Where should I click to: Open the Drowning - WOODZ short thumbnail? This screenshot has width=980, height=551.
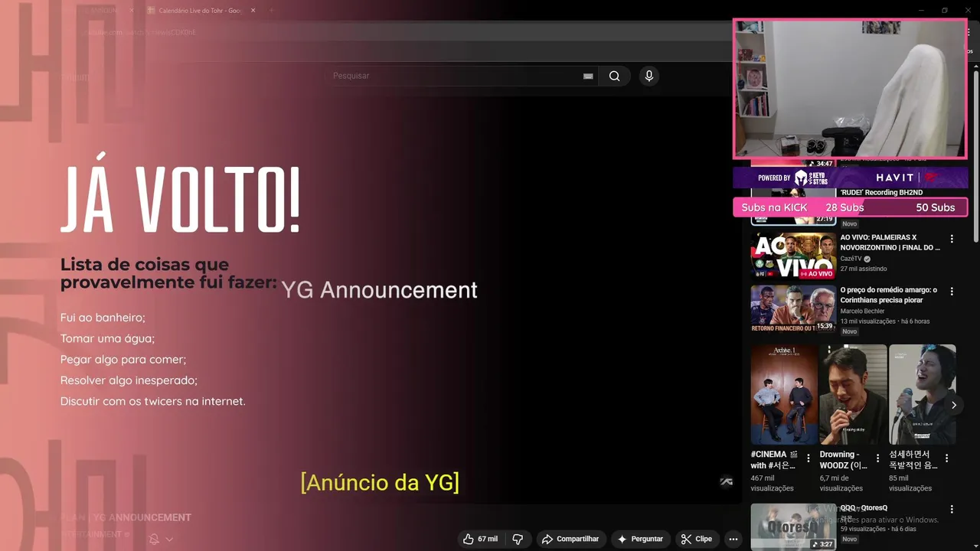tap(853, 394)
